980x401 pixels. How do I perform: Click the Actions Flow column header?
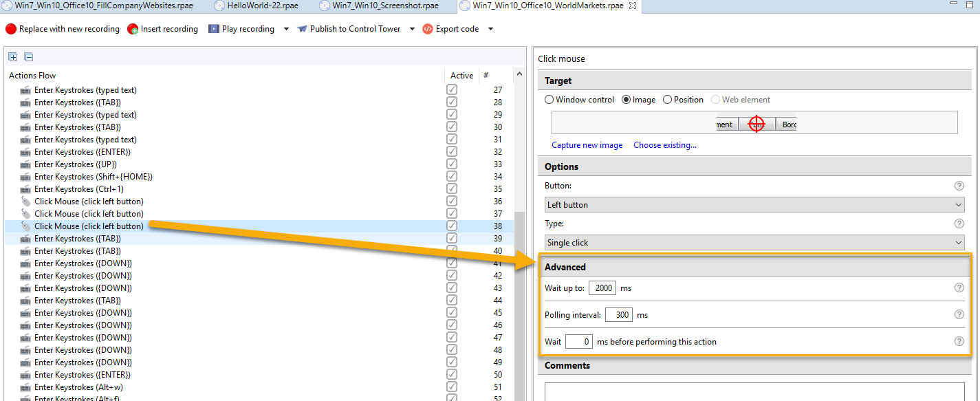point(32,76)
